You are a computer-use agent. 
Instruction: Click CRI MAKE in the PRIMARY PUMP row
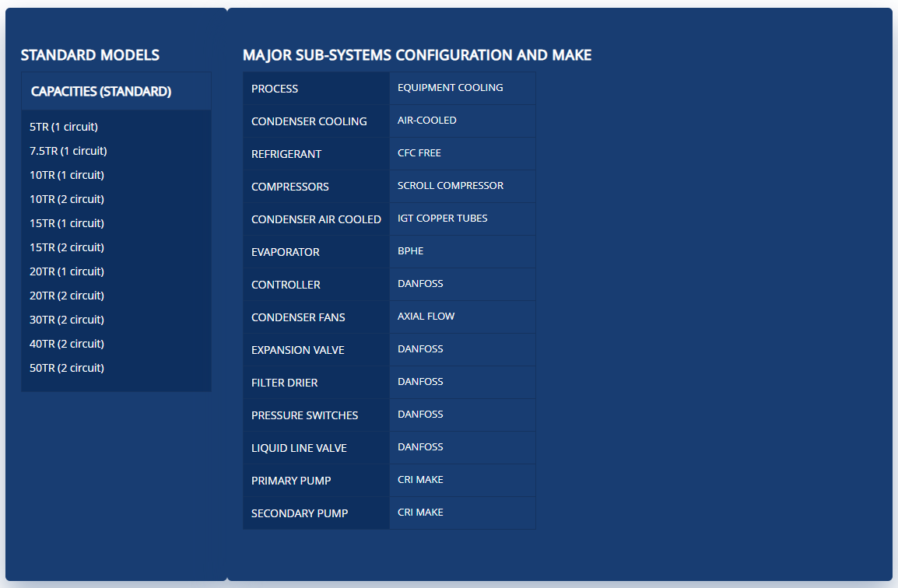420,479
